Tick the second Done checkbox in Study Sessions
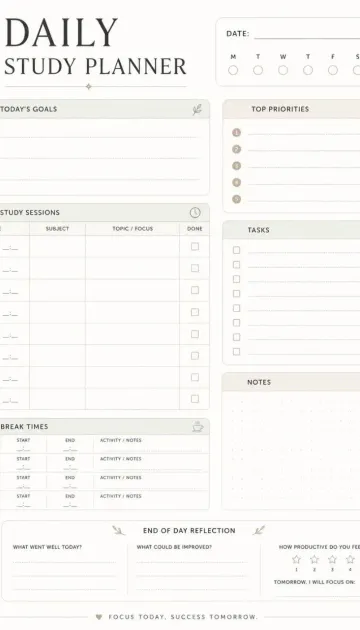The height and width of the screenshot is (630, 360). pos(195,268)
